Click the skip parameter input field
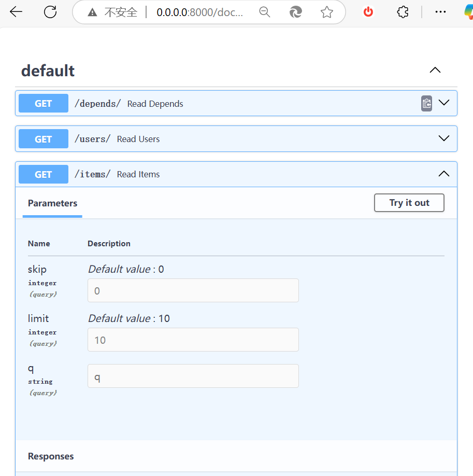The height and width of the screenshot is (476, 473). click(x=193, y=290)
